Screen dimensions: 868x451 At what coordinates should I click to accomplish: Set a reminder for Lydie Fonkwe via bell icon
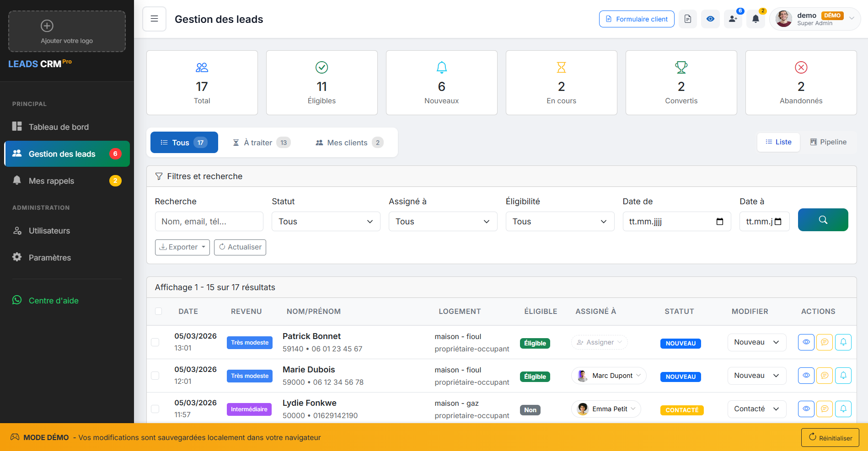[x=843, y=409]
